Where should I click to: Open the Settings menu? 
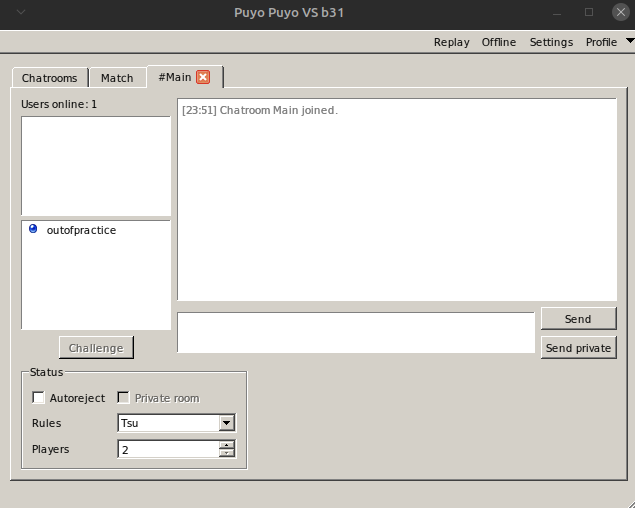tap(551, 42)
